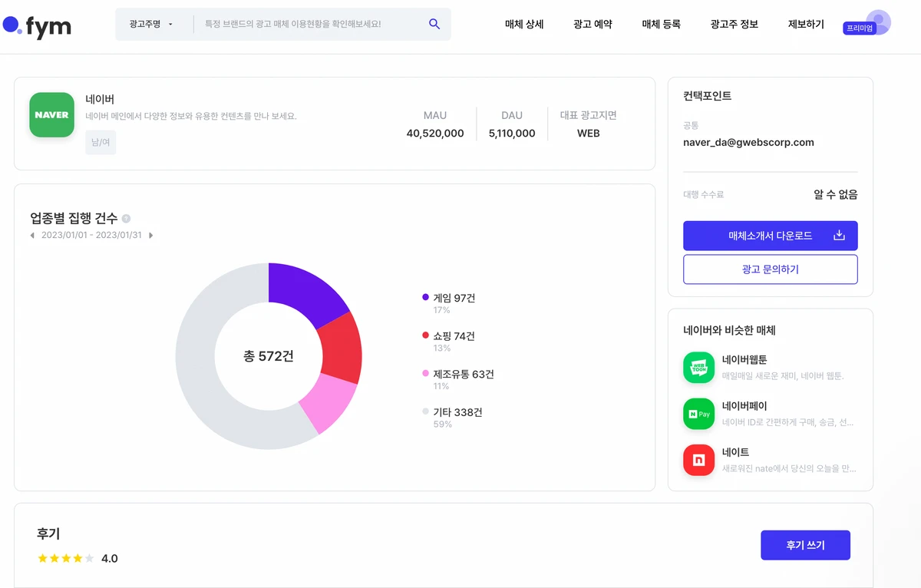Click the 남/여 audience tag
This screenshot has height=588, width=921.
[101, 142]
